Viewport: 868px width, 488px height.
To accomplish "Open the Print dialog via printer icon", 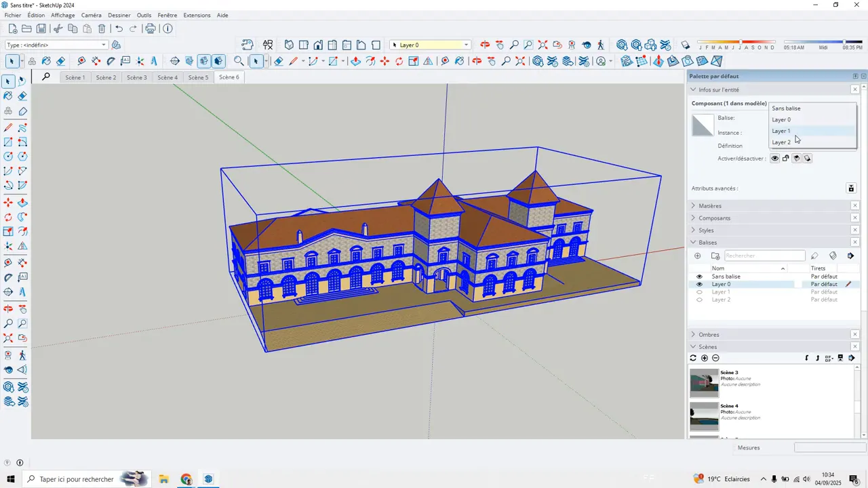I will [x=150, y=28].
